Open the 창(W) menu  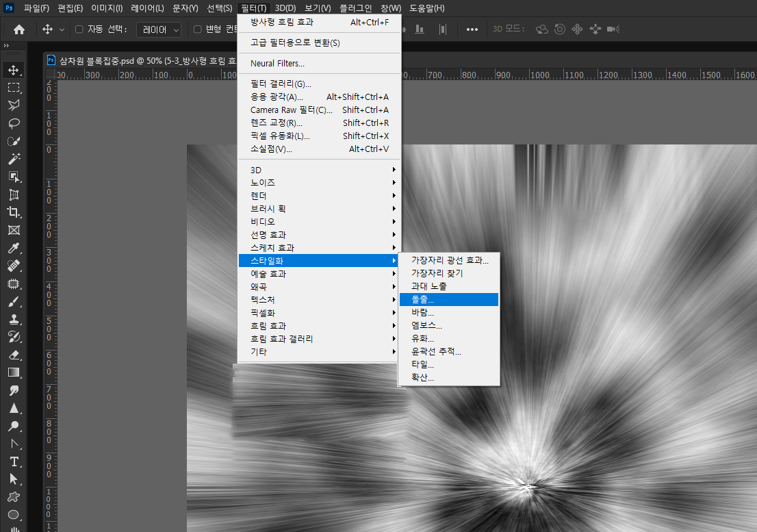tap(391, 8)
